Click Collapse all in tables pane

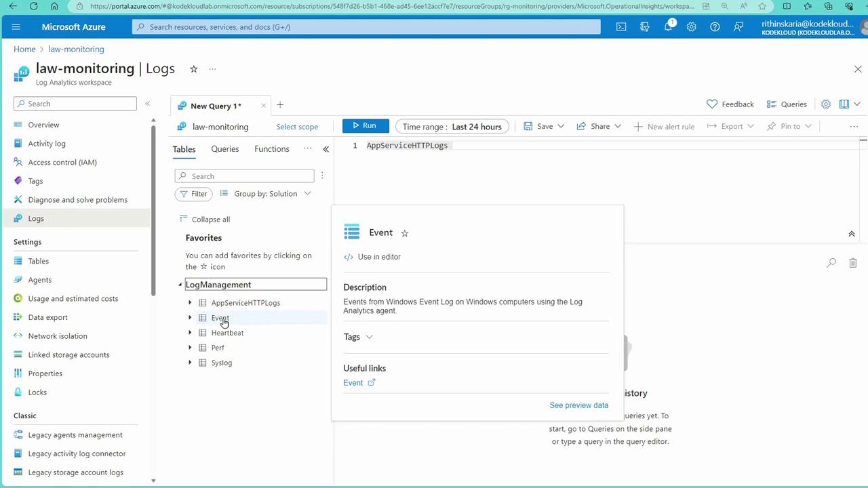(205, 220)
